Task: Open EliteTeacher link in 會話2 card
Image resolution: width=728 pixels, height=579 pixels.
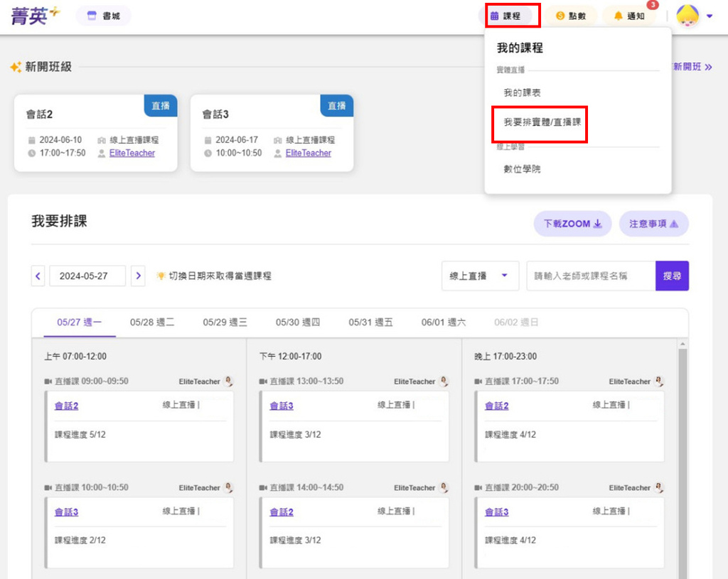Action: [x=132, y=153]
